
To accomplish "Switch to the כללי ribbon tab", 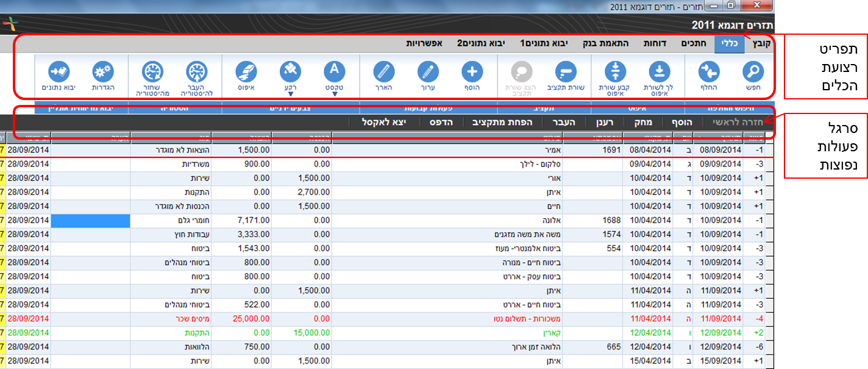I will point(730,44).
